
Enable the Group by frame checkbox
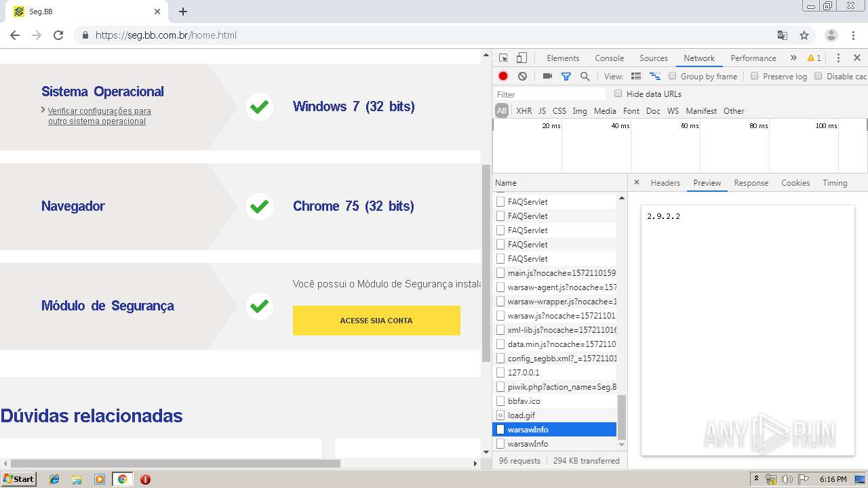(673, 76)
